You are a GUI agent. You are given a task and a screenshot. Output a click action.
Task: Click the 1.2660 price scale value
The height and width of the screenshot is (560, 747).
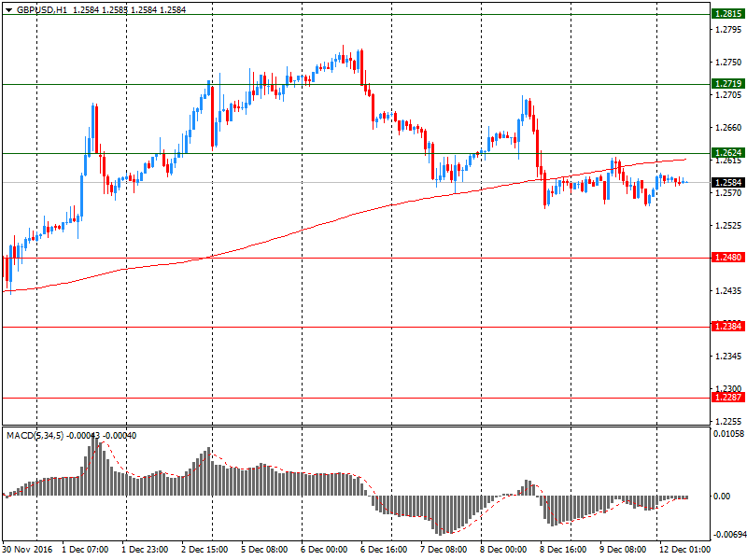728,128
